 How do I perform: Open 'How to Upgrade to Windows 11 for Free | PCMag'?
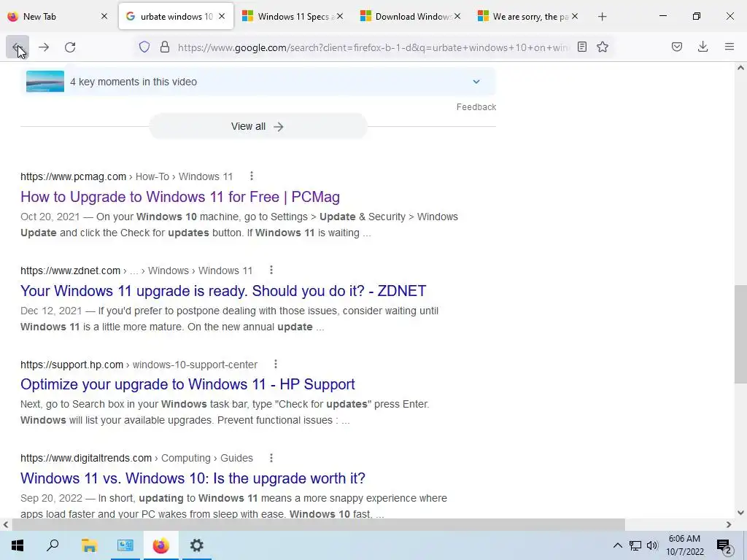click(x=180, y=197)
